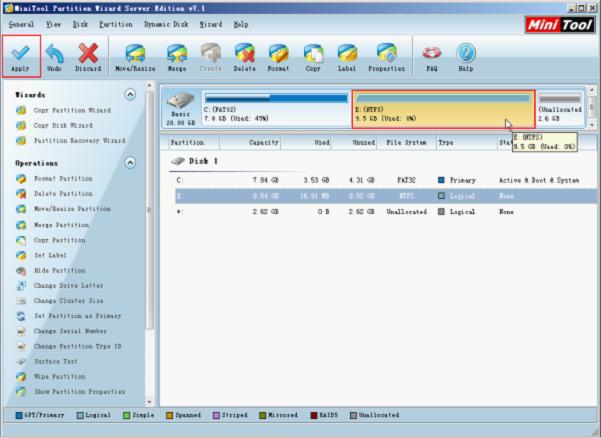601x438 pixels.
Task: Select the Merge toolbar icon
Action: point(177,53)
